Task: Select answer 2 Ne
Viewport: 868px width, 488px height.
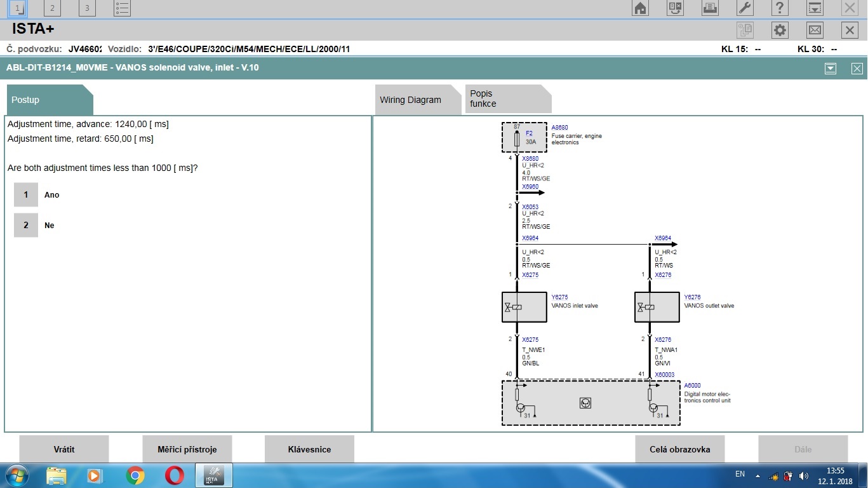Action: tap(26, 226)
